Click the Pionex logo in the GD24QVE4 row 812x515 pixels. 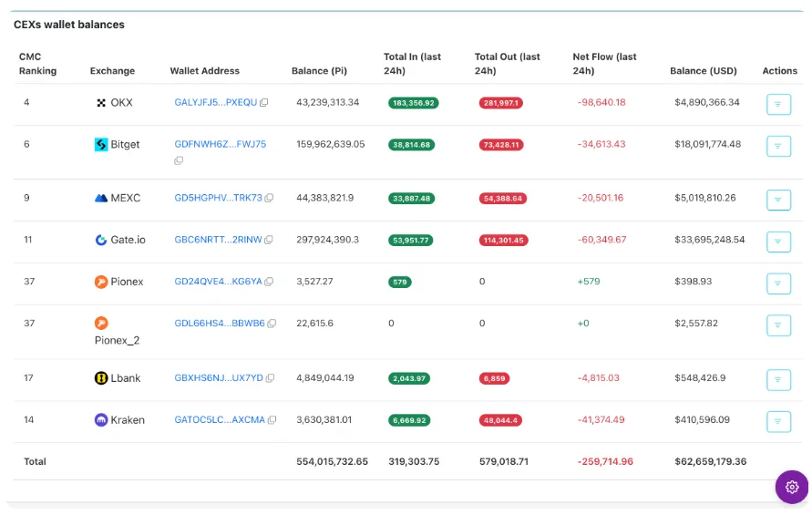click(101, 282)
